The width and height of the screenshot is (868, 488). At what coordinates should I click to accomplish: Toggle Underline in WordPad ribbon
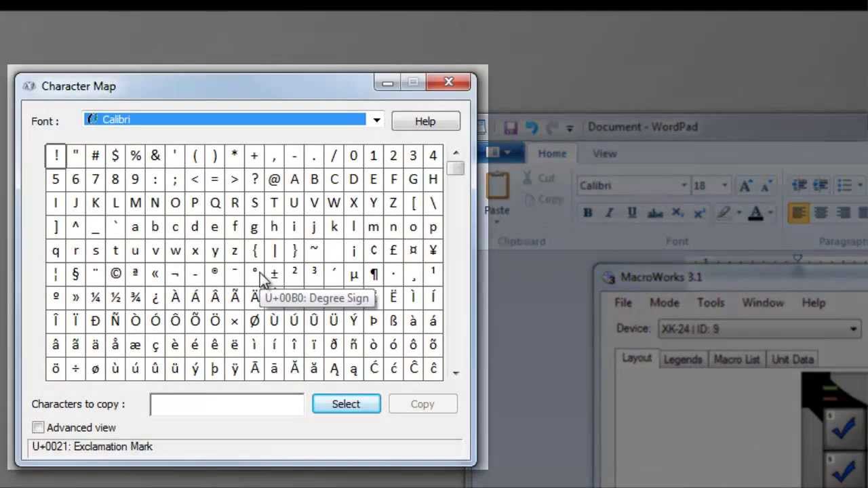tap(631, 213)
